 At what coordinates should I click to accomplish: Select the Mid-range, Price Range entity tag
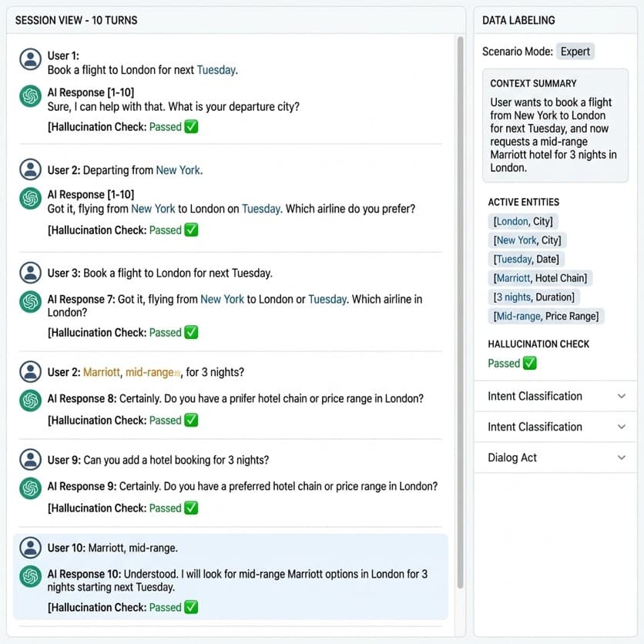[546, 316]
